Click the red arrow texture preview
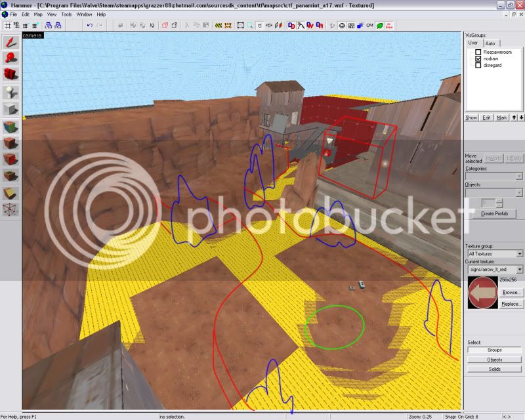The height and width of the screenshot is (420, 525). point(482,293)
